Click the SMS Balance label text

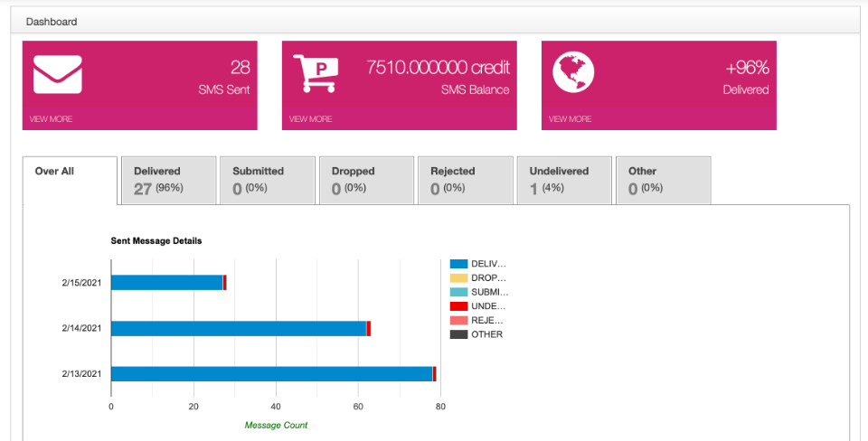[x=475, y=89]
